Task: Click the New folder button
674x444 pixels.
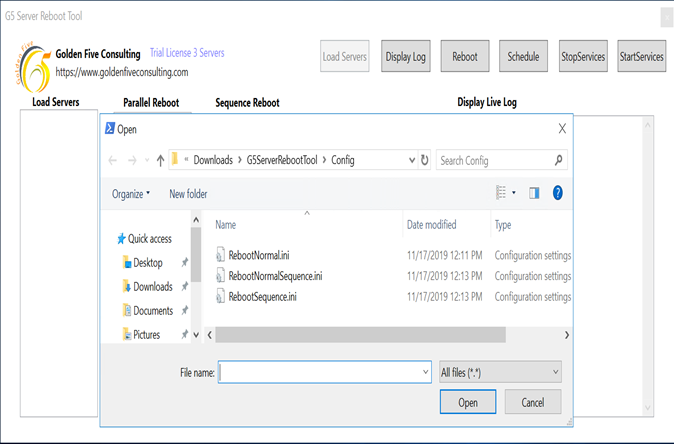Action: 188,194
